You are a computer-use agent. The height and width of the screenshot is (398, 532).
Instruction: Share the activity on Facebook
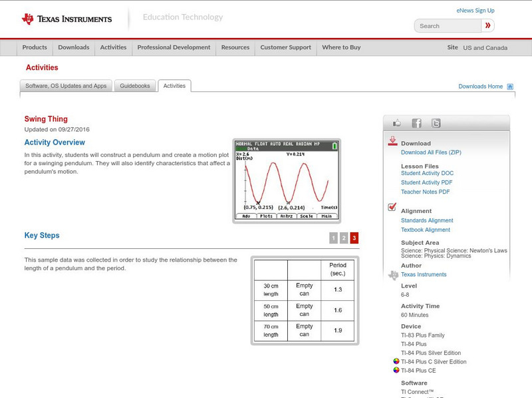(x=416, y=123)
